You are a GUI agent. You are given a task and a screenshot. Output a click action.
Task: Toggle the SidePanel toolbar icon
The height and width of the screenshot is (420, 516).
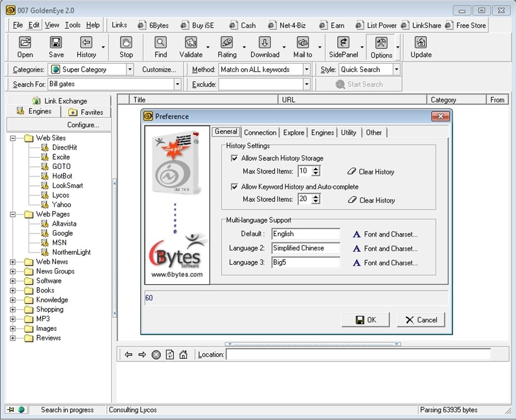pyautogui.click(x=343, y=43)
